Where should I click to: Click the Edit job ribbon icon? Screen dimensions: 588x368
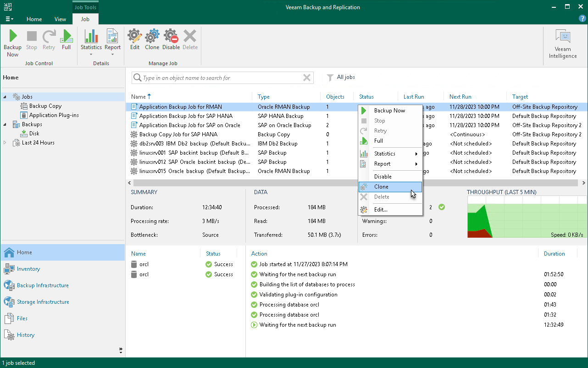click(134, 40)
